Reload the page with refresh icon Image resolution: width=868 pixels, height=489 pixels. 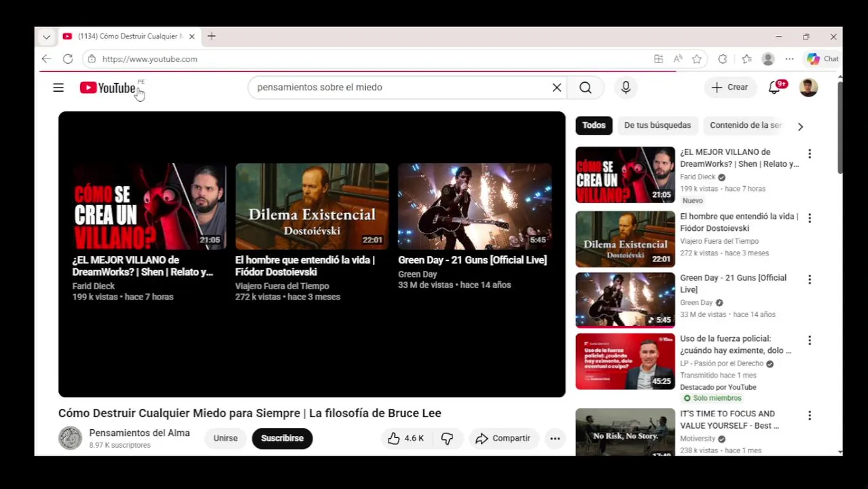pos(68,59)
